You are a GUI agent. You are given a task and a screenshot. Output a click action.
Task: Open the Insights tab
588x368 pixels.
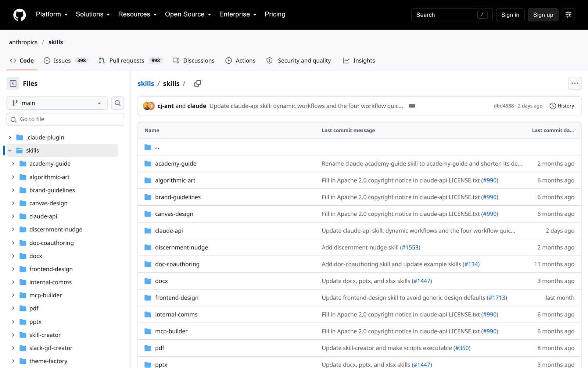(x=359, y=60)
